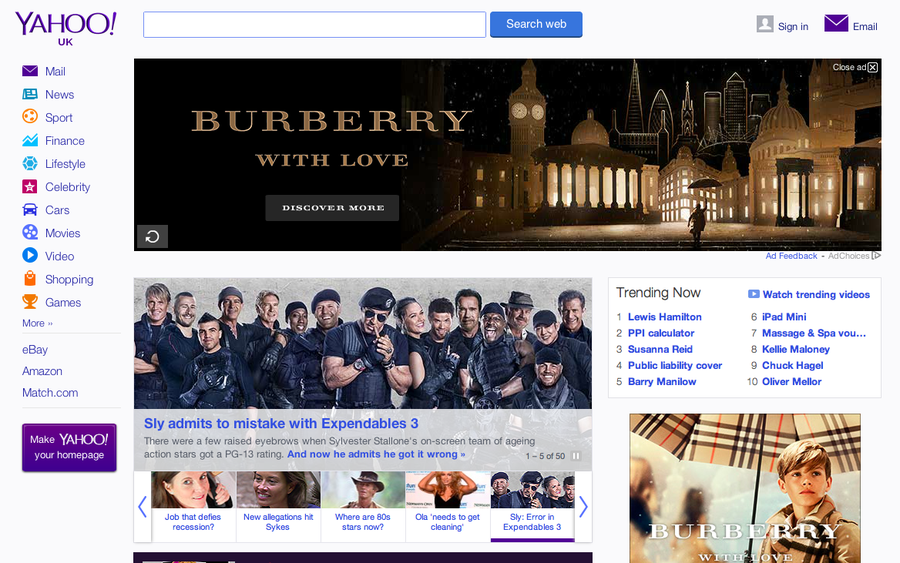The height and width of the screenshot is (563, 900).
Task: Expand the More sidebar links
Action: tap(37, 323)
